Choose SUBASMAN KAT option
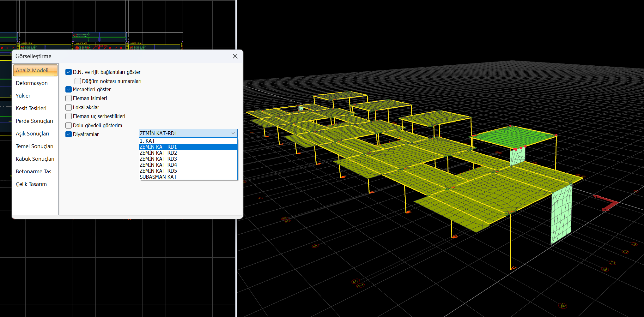644x317 pixels. click(188, 177)
